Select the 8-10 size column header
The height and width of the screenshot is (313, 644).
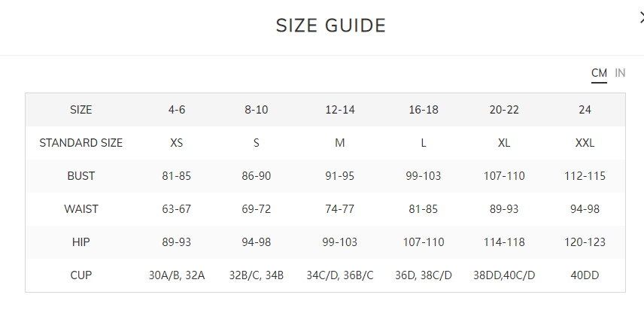257,110
